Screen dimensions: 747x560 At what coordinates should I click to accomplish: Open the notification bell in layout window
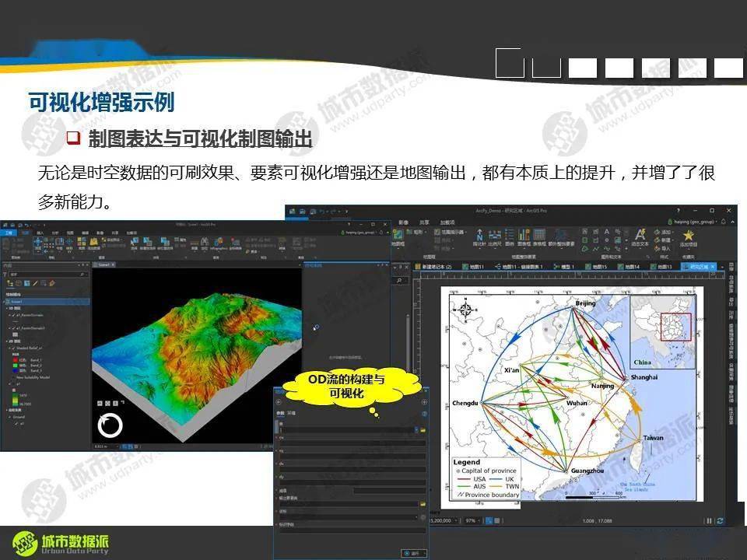click(724, 222)
